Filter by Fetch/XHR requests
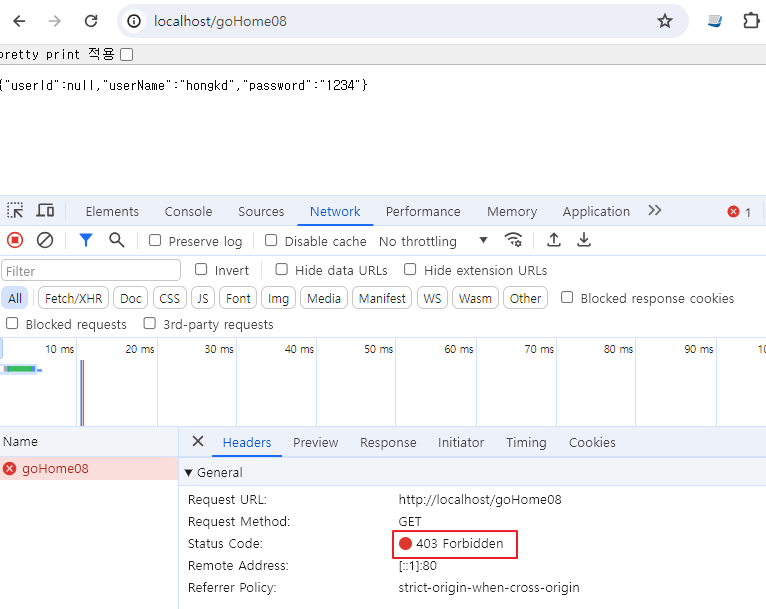 coord(73,298)
